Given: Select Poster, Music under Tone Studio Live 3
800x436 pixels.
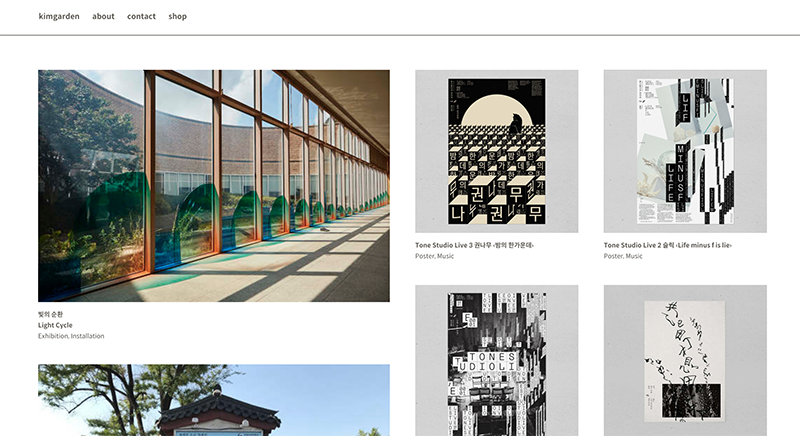Looking at the screenshot, I should (434, 256).
